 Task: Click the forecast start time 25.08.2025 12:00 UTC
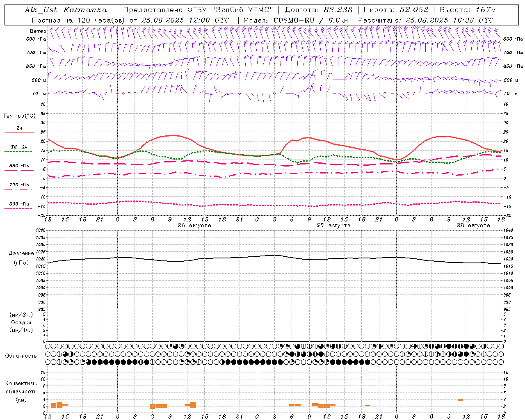point(185,20)
